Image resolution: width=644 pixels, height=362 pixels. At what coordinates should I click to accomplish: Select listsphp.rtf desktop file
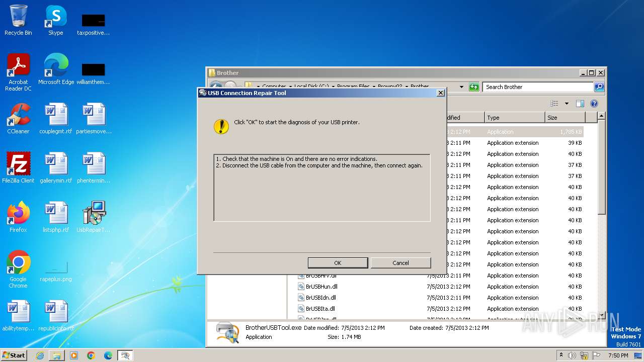[x=55, y=217]
